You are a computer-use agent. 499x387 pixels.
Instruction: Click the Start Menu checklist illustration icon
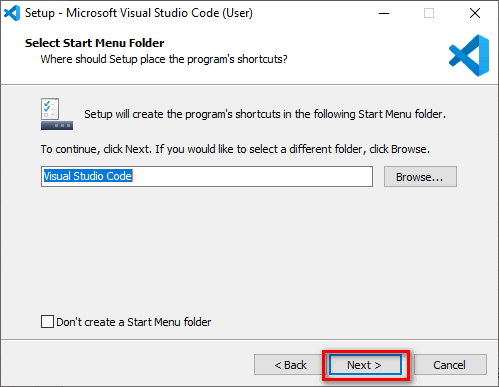click(x=57, y=114)
